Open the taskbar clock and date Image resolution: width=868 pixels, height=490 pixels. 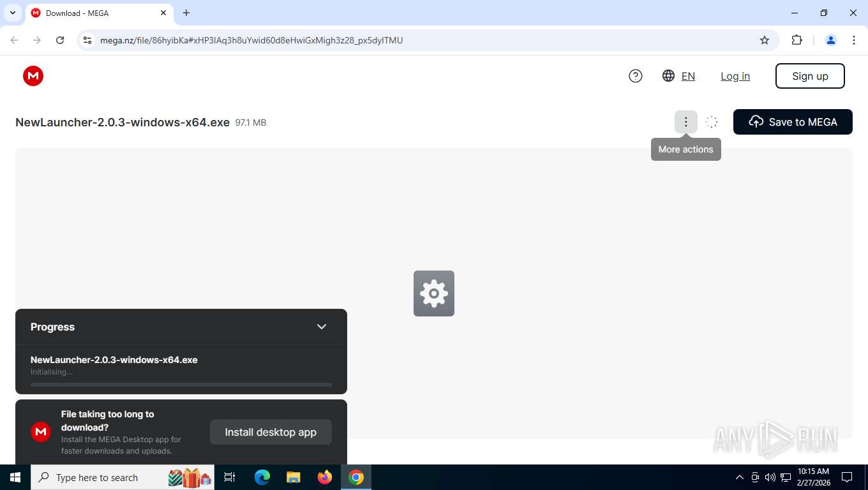pos(813,477)
